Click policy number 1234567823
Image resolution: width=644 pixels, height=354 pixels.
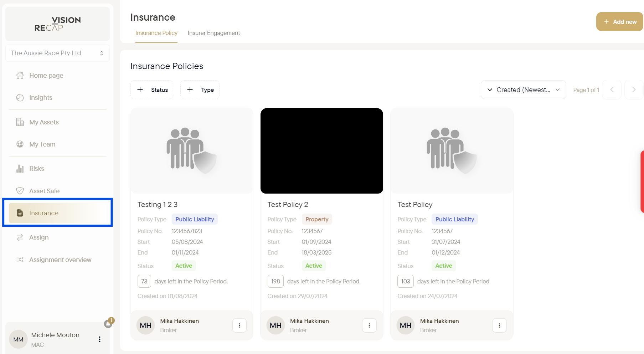tap(187, 231)
